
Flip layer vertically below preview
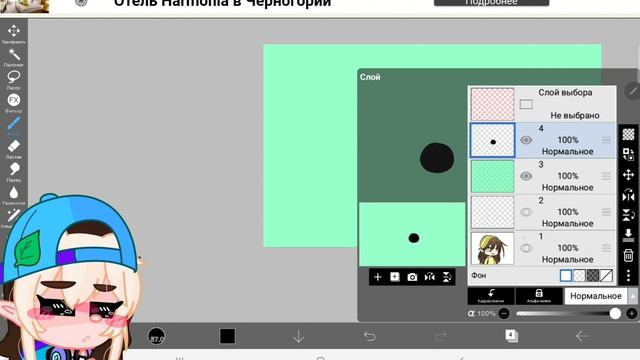tap(447, 277)
